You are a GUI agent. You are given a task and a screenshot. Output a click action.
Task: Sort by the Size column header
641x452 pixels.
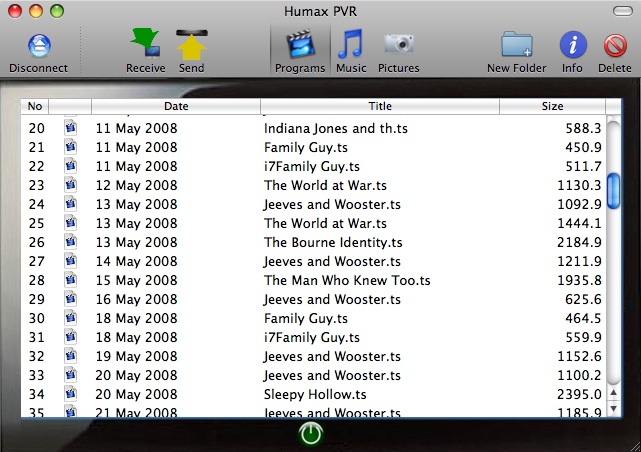(552, 106)
